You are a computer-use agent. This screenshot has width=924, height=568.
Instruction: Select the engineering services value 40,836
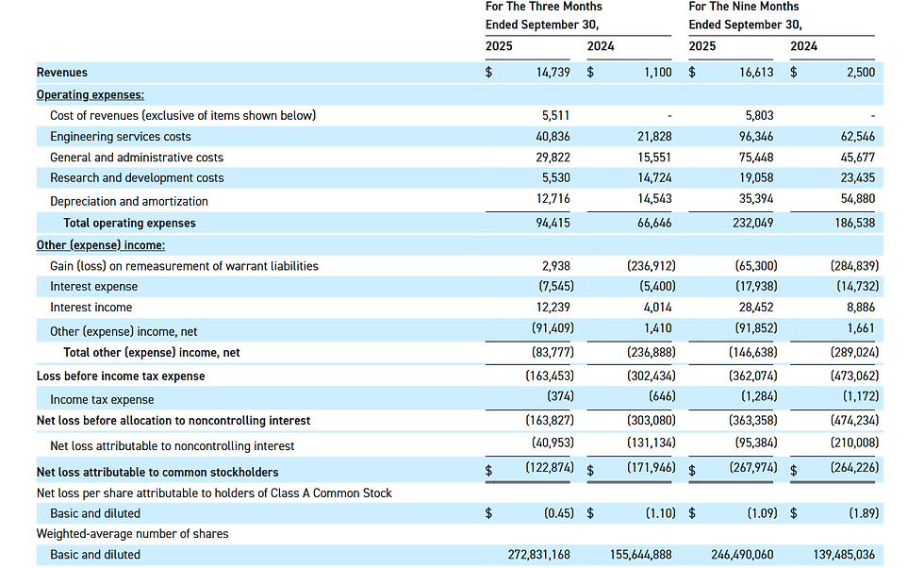553,137
